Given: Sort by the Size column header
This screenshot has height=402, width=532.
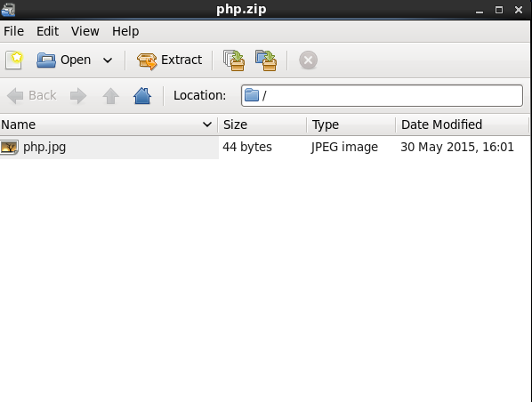Looking at the screenshot, I should click(262, 125).
